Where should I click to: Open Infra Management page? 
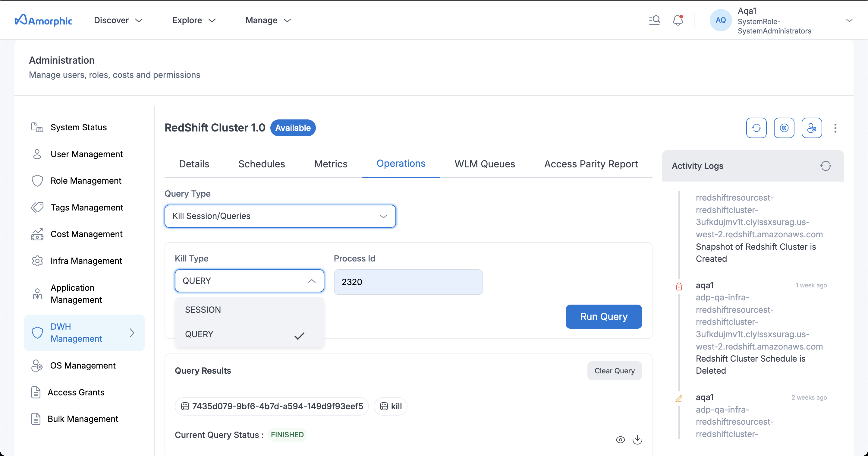pos(86,261)
